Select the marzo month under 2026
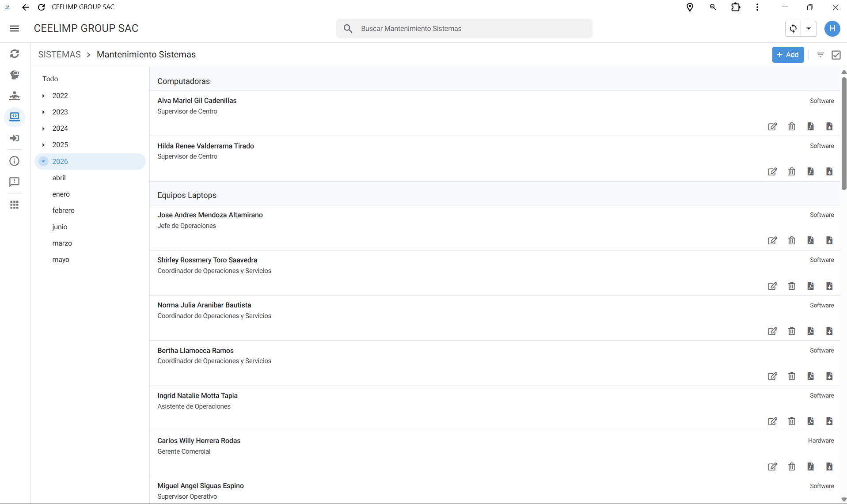847x504 pixels. point(62,243)
